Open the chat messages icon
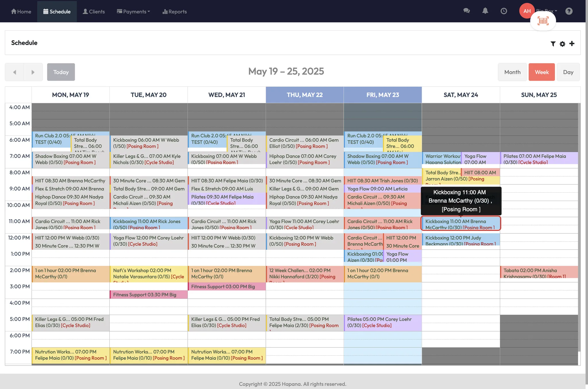The width and height of the screenshot is (588, 389). (x=467, y=11)
